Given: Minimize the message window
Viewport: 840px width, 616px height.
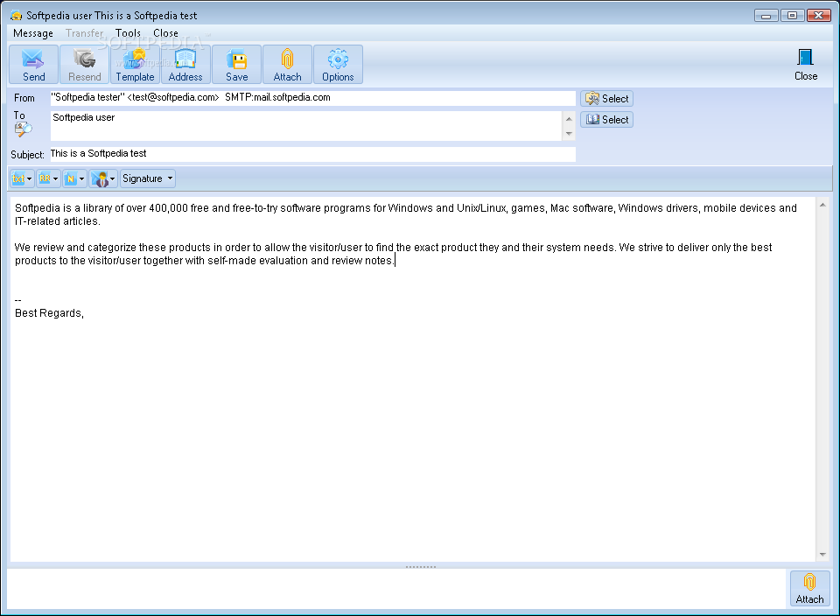Looking at the screenshot, I should click(766, 16).
